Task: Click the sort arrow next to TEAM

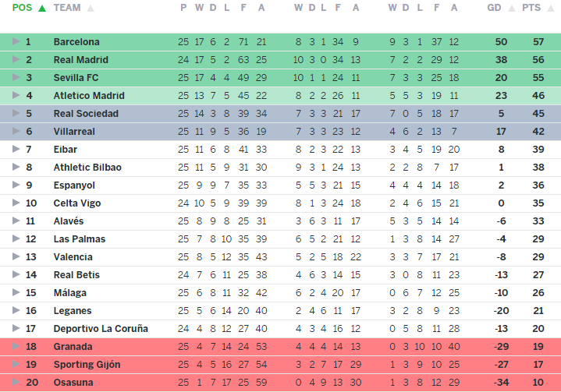Action: [90, 9]
